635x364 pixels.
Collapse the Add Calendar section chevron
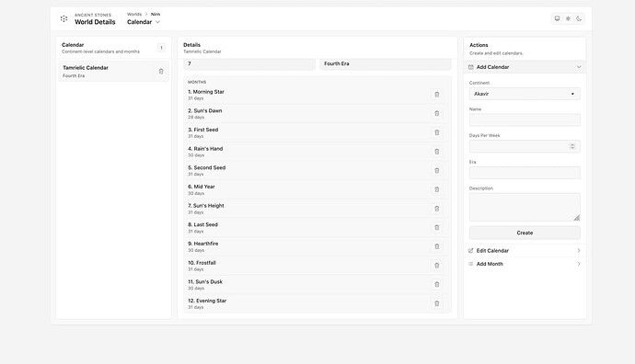click(579, 67)
